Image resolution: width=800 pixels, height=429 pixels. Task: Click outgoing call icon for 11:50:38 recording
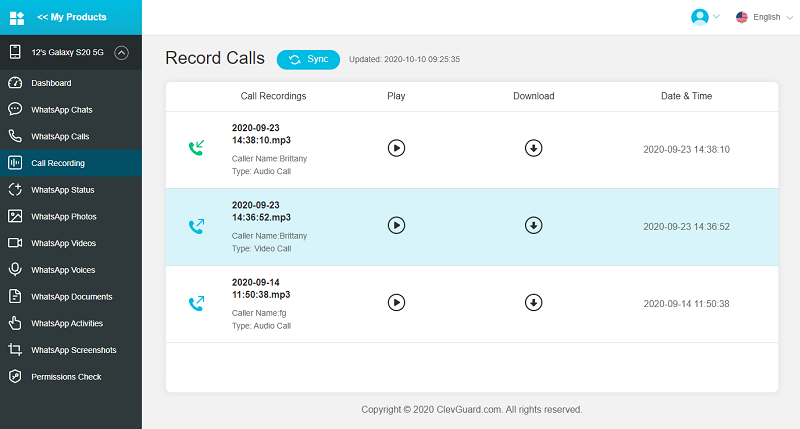pos(196,303)
